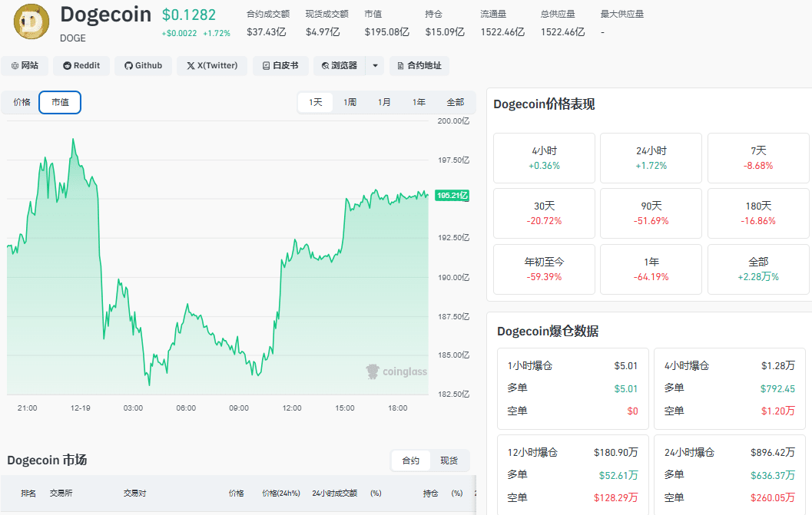
Task: Switch market list to 合约 tab
Action: 411,461
